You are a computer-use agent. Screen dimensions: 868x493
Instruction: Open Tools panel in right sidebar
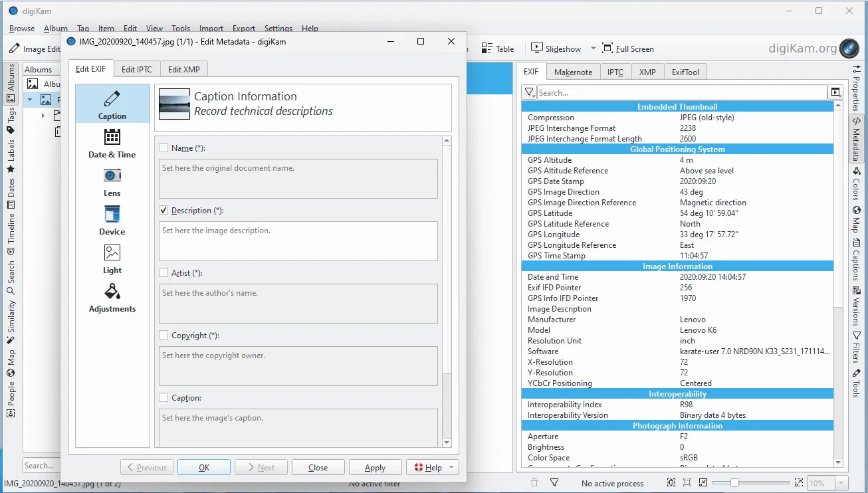tap(856, 383)
